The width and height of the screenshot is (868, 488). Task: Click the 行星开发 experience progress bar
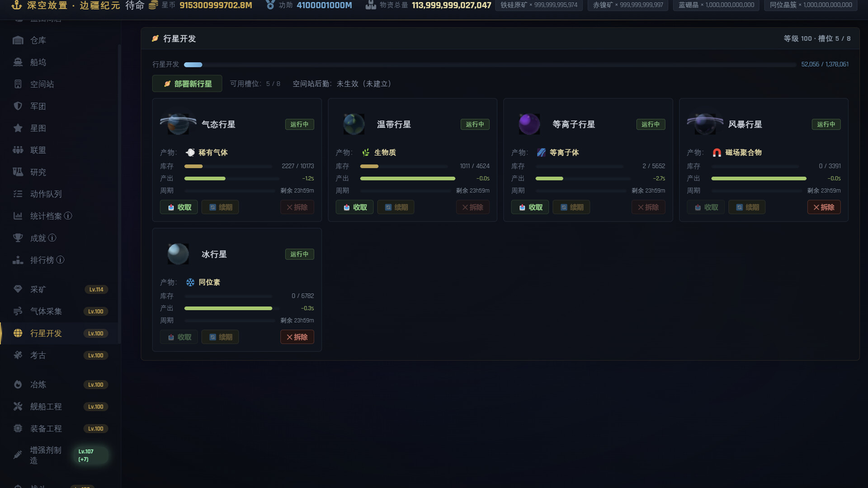tap(490, 65)
